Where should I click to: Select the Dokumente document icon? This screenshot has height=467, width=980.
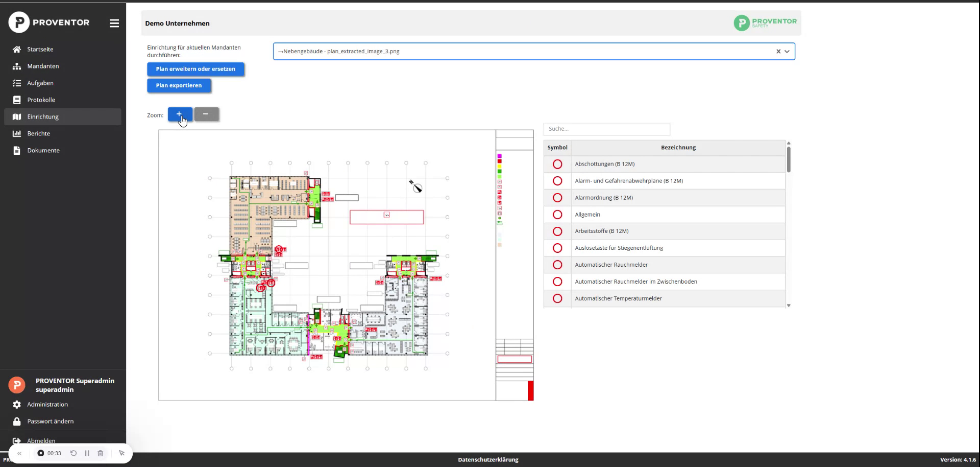pos(17,150)
